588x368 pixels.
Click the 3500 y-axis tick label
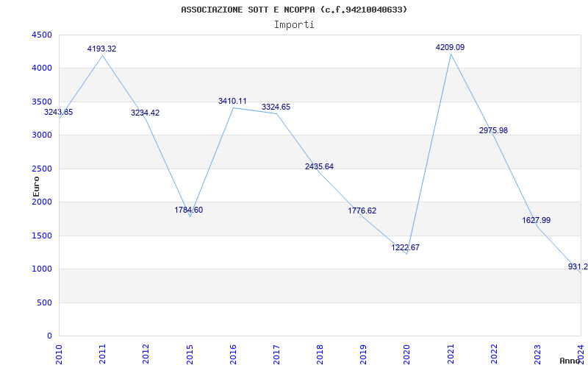42,102
